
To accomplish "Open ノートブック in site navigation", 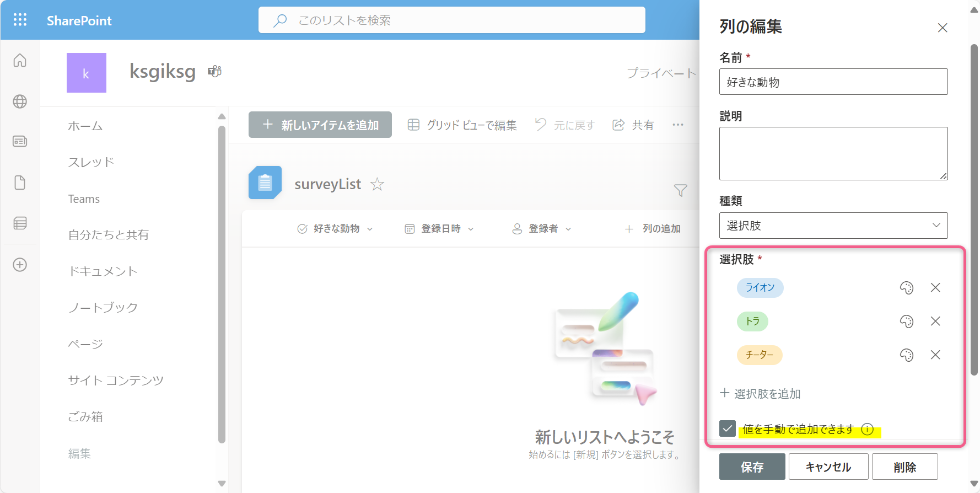I will click(103, 308).
